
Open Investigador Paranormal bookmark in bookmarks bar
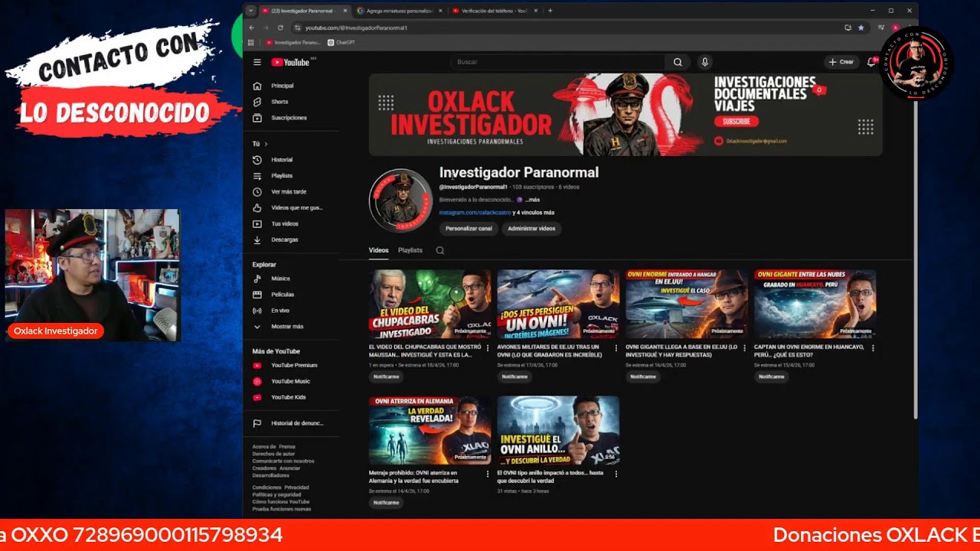[293, 42]
